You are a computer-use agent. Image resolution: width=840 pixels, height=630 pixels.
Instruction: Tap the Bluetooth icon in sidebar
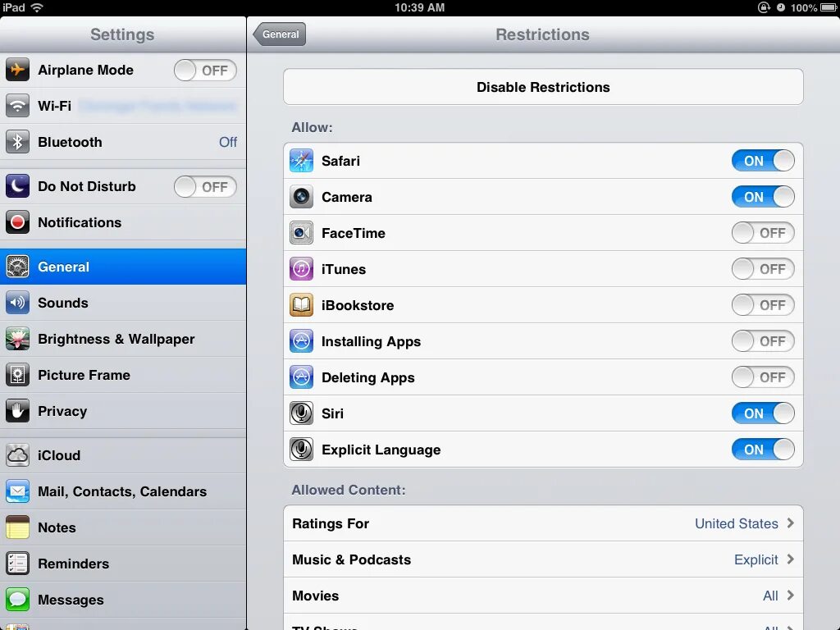pos(18,142)
